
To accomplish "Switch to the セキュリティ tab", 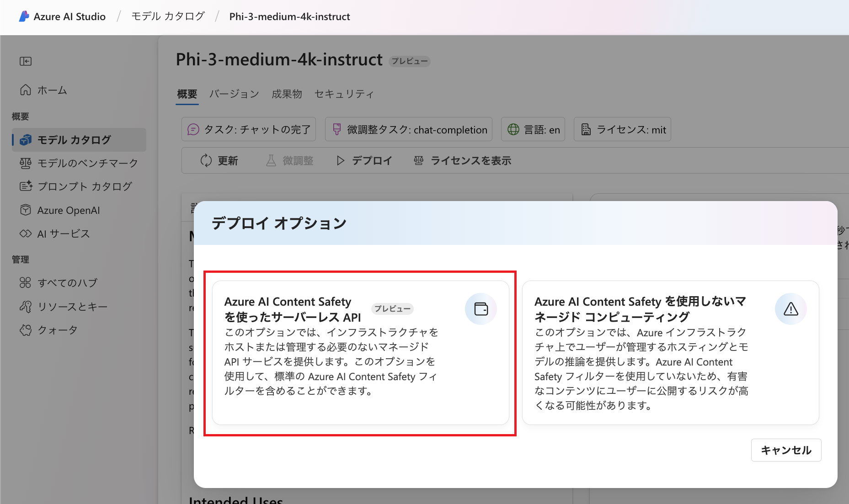I will (x=344, y=94).
